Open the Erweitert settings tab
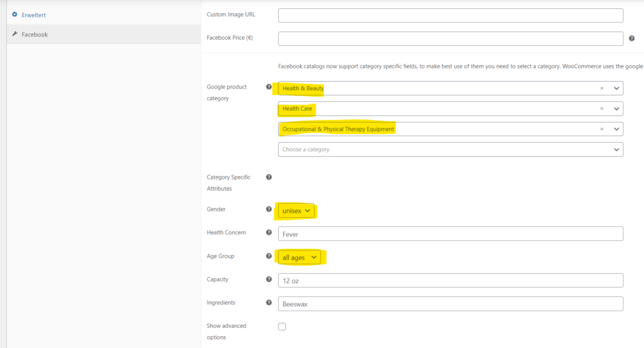 104,15
